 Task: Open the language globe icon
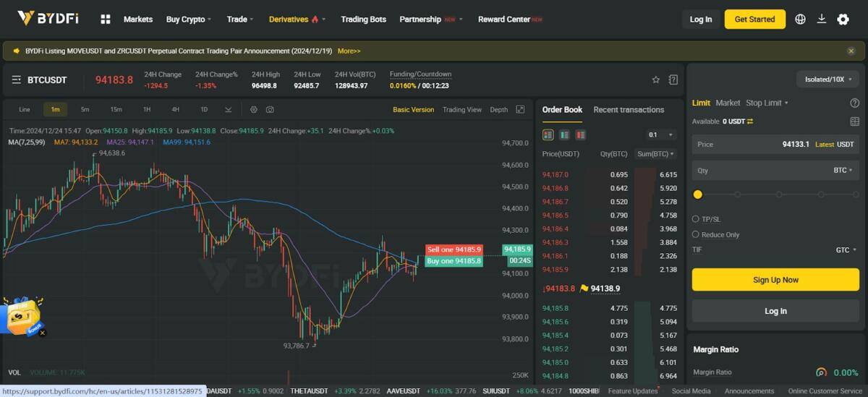click(800, 20)
